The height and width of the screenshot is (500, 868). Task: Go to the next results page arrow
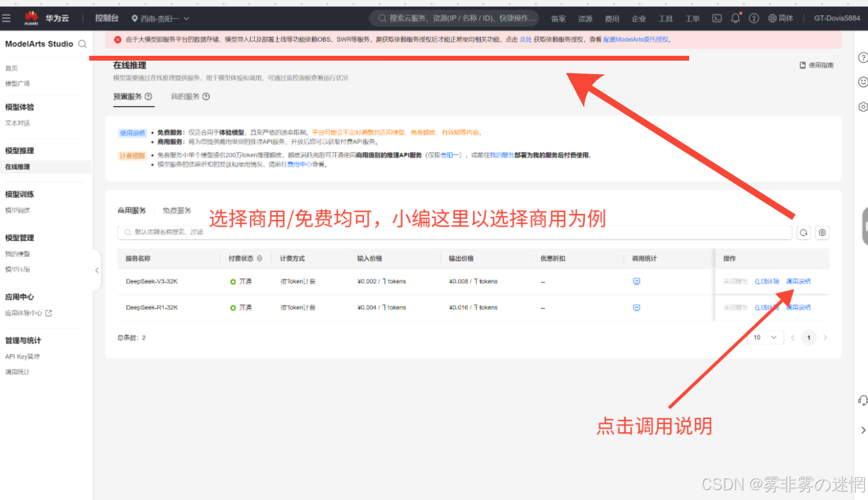tap(825, 337)
